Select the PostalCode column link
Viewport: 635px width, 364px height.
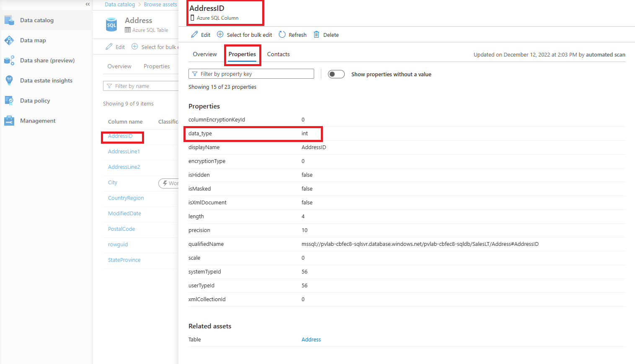tap(121, 229)
